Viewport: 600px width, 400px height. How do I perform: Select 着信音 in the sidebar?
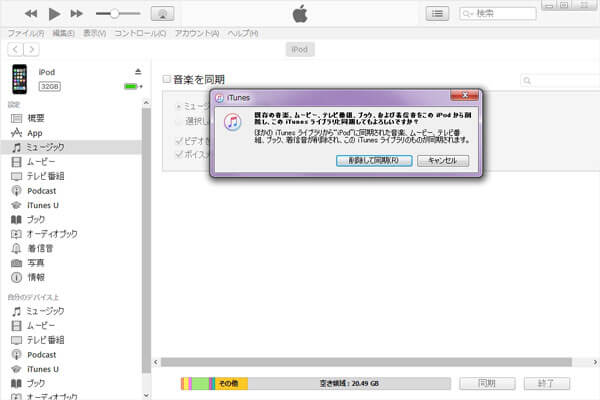click(71, 248)
